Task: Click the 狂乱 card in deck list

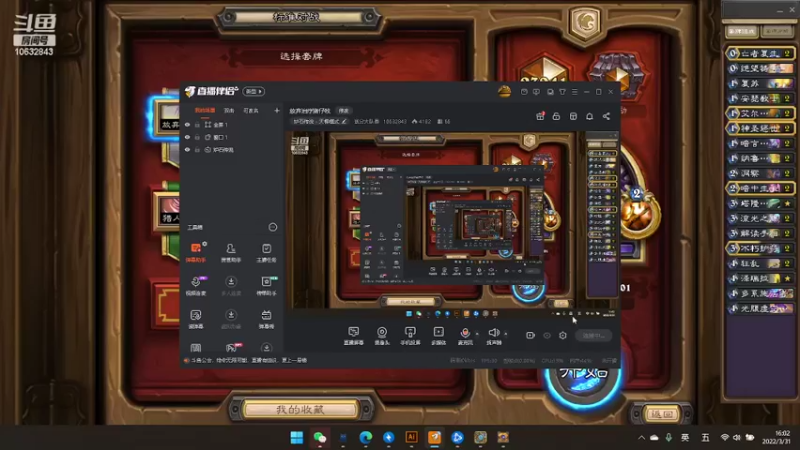Action: [x=760, y=263]
